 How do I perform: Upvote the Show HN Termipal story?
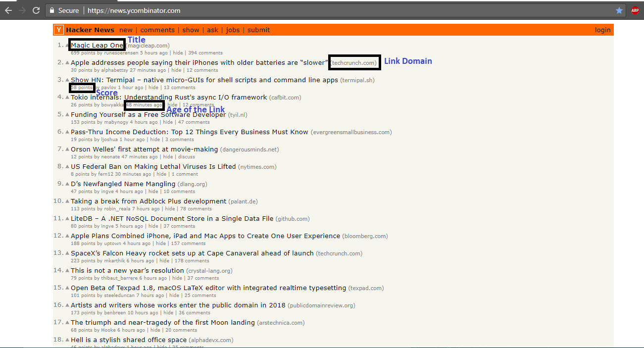point(67,80)
